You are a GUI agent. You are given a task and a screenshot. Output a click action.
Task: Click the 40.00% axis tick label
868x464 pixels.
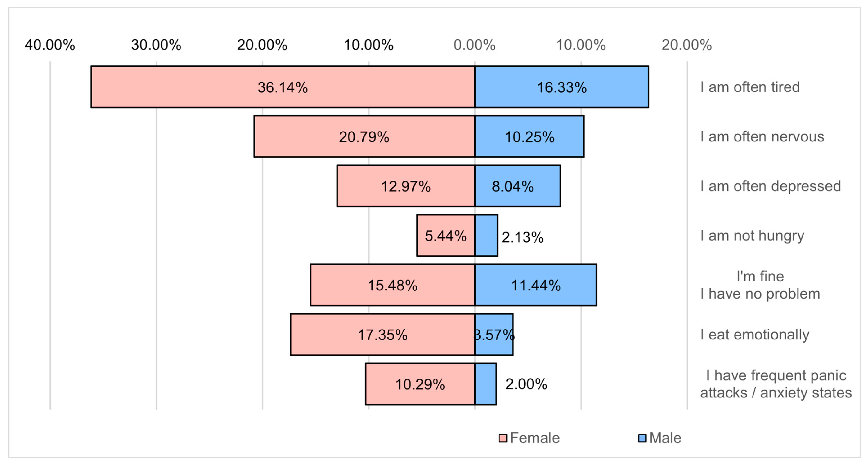50,45
